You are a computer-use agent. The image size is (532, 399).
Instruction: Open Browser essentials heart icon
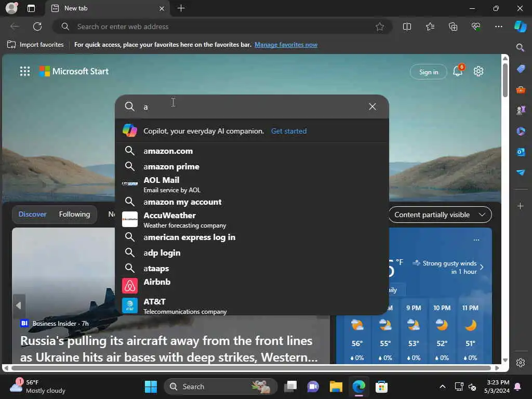(x=476, y=26)
